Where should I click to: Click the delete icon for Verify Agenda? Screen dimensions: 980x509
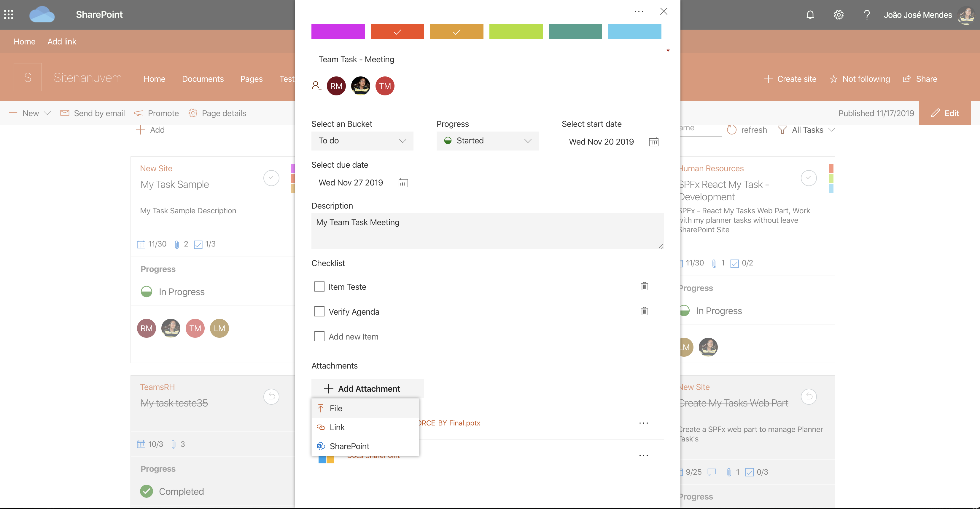pos(645,311)
